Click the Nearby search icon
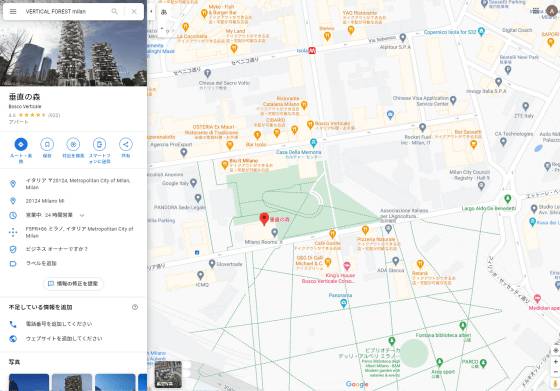560x391 pixels. tap(73, 144)
